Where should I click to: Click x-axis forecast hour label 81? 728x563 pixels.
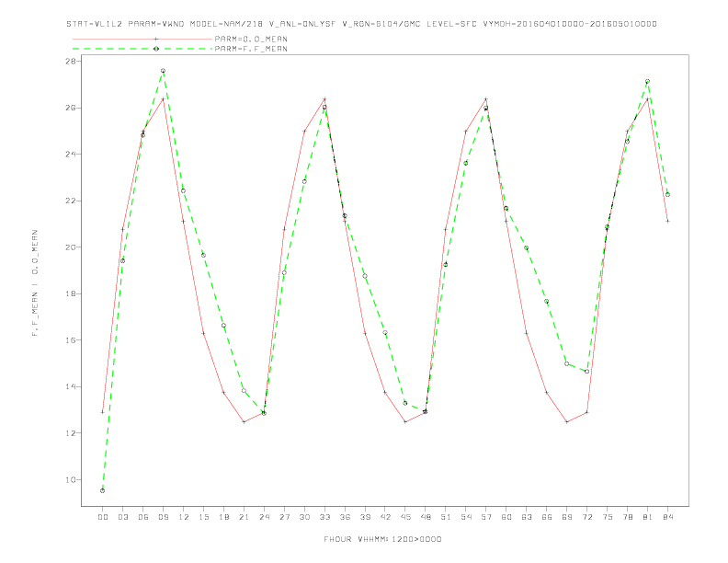pyautogui.click(x=648, y=517)
